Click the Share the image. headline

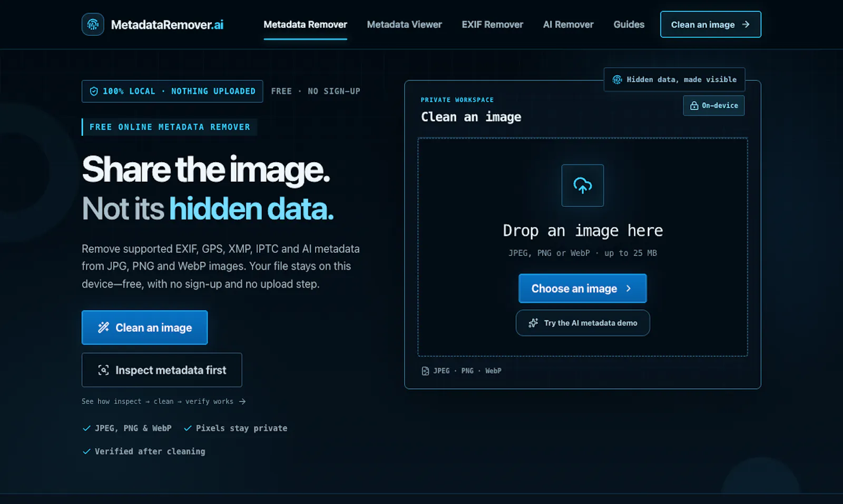[x=206, y=170]
